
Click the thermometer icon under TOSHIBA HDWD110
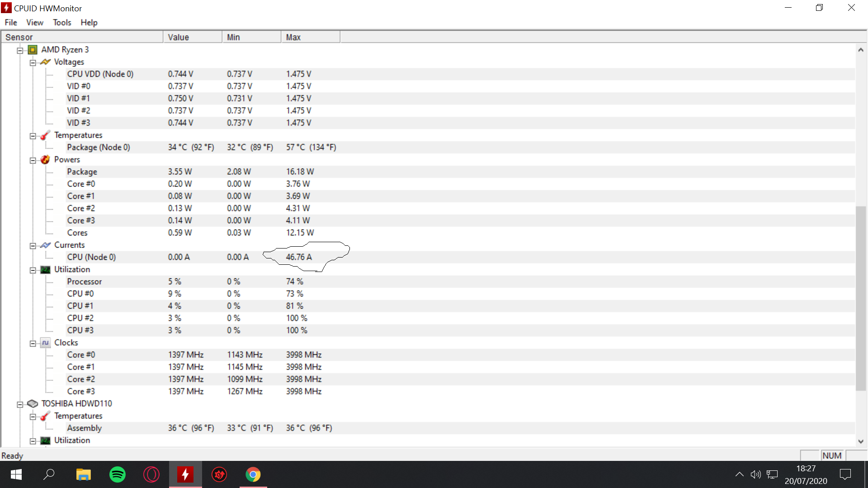click(x=45, y=416)
